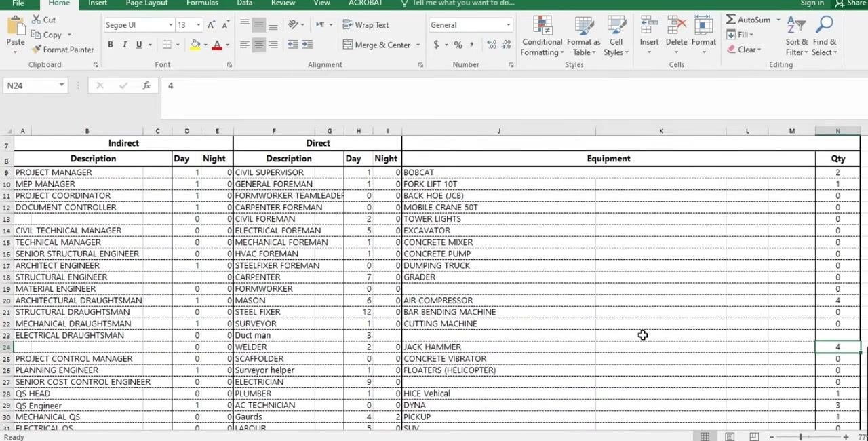
Task: Apply bottom vertical alignment
Action: tap(273, 25)
